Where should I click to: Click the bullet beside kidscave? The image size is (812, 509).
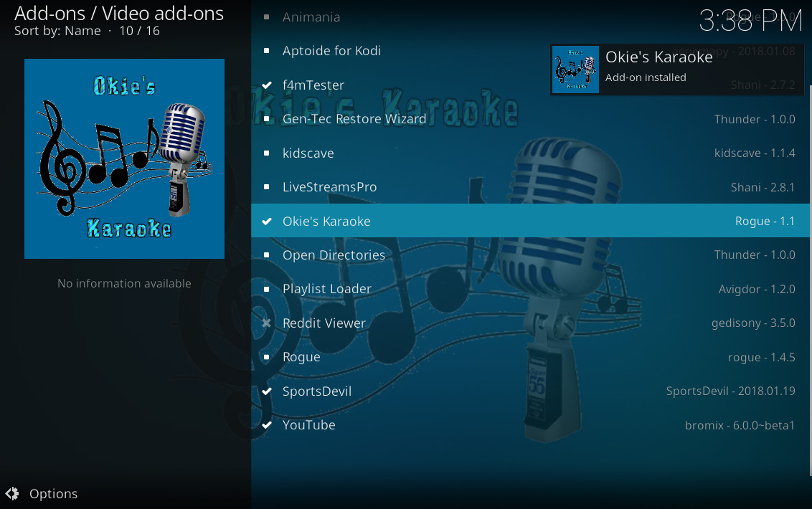coord(267,153)
